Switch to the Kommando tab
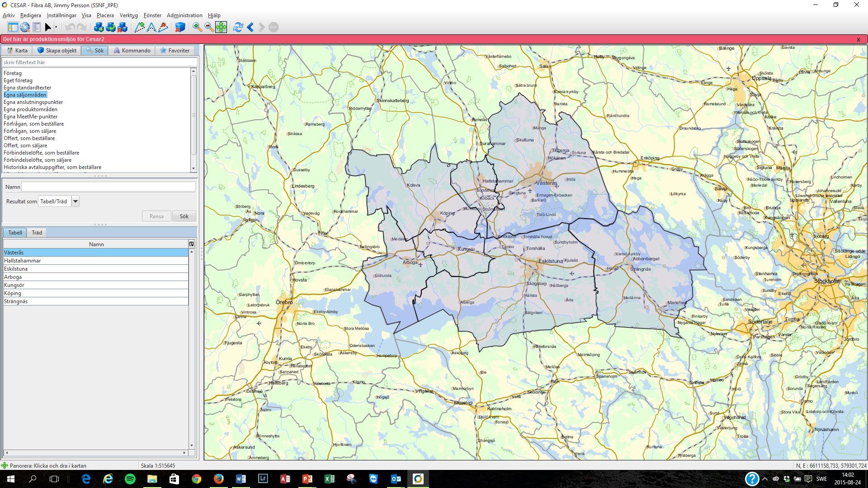Screen dimensions: 868x488 pyautogui.click(x=132, y=51)
